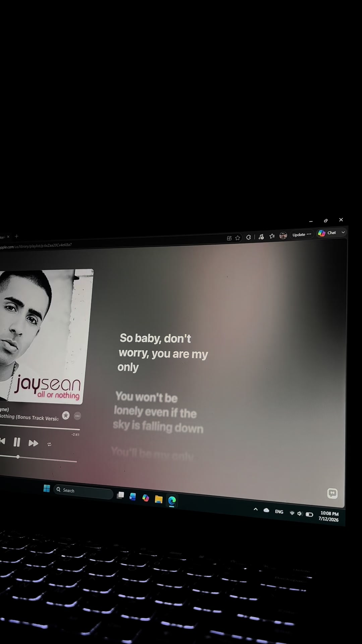This screenshot has width=362, height=644.
Task: Click the Edge icon on the taskbar
Action: (172, 501)
